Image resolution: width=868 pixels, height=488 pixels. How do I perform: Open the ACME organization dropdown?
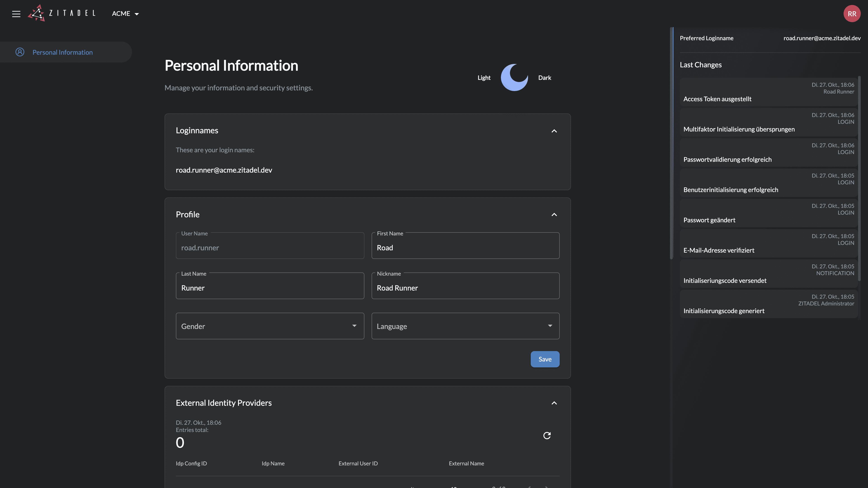(x=125, y=14)
